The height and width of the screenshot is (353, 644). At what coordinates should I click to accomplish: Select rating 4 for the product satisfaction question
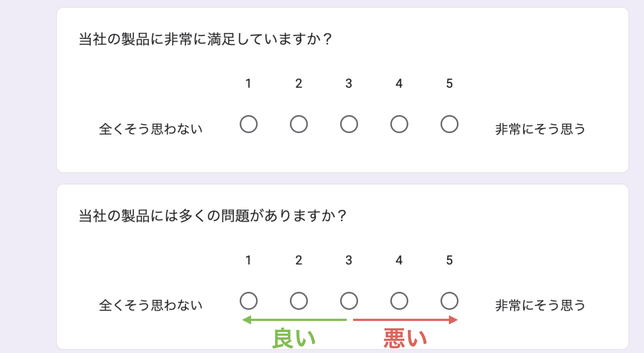399,124
